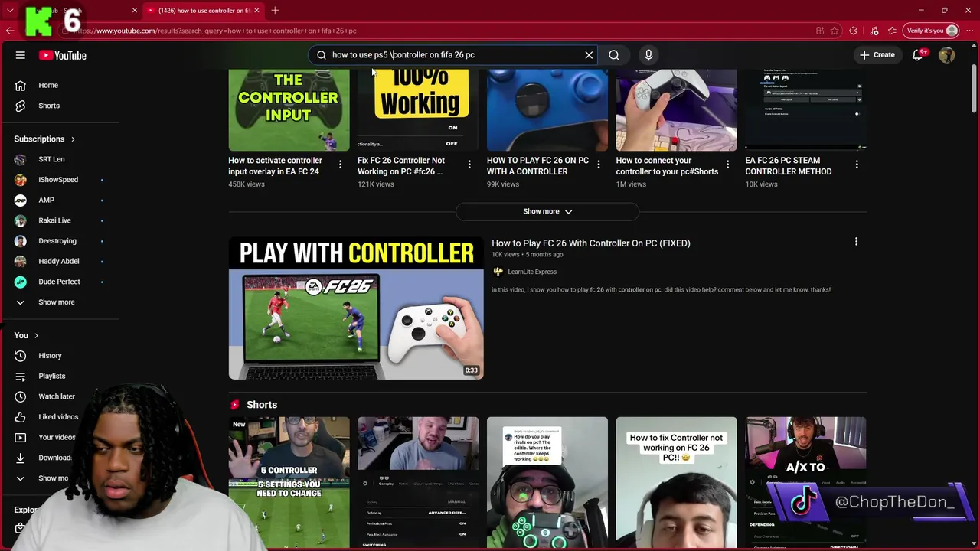
Task: Open the 100% Working thumbnail
Action: click(x=418, y=110)
